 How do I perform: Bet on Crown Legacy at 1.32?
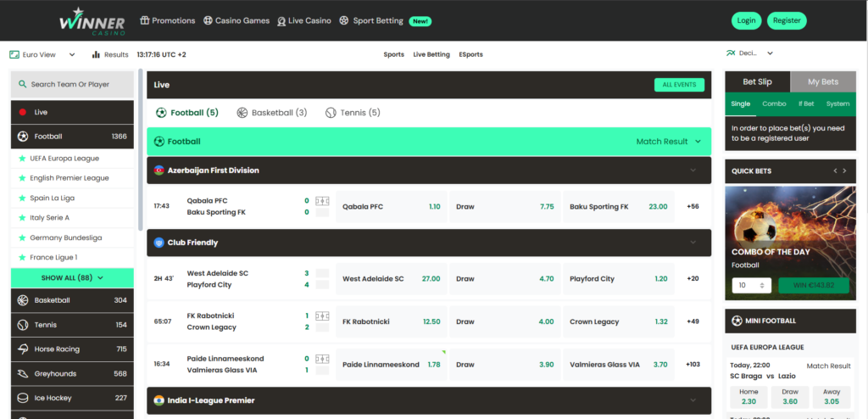[x=619, y=322]
